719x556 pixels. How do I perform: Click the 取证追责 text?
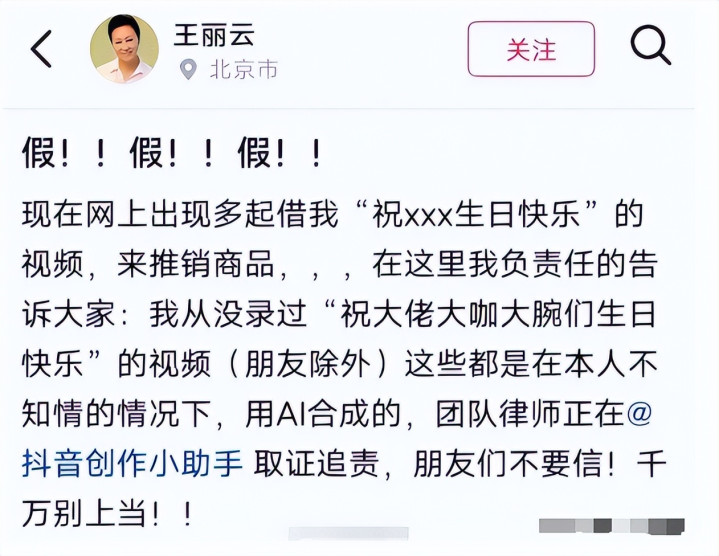pyautogui.click(x=316, y=463)
